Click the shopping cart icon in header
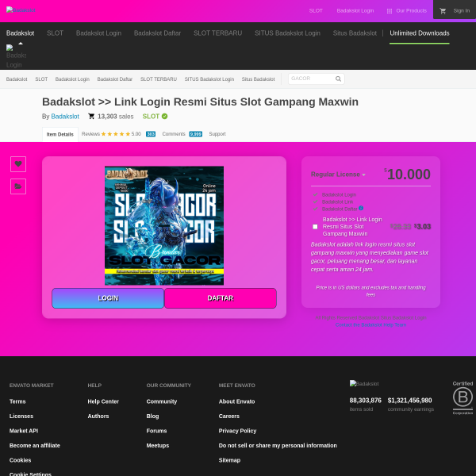Image resolution: width=476 pixels, height=476 pixels. point(443,11)
